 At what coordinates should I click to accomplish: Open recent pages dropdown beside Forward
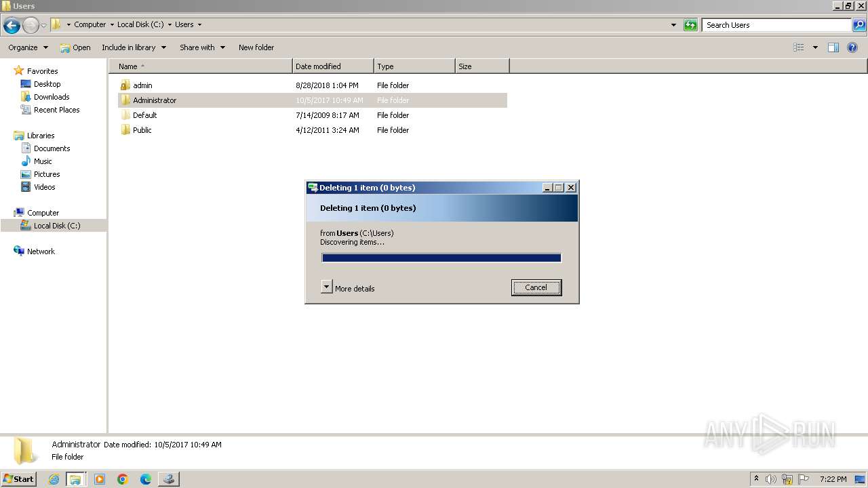point(43,26)
